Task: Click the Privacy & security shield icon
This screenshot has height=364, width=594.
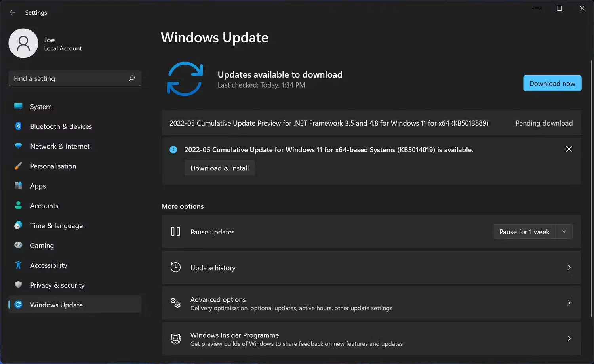Action: click(x=18, y=285)
